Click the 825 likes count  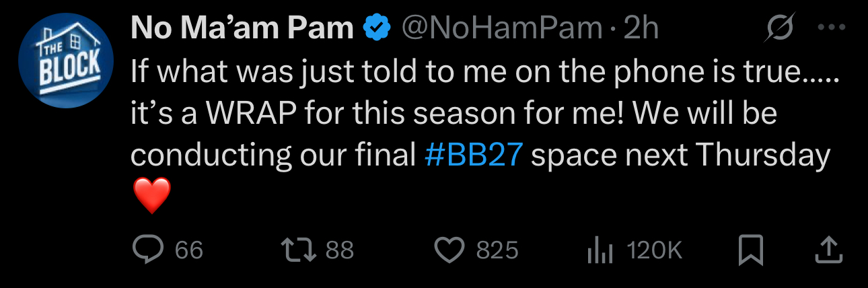(497, 251)
